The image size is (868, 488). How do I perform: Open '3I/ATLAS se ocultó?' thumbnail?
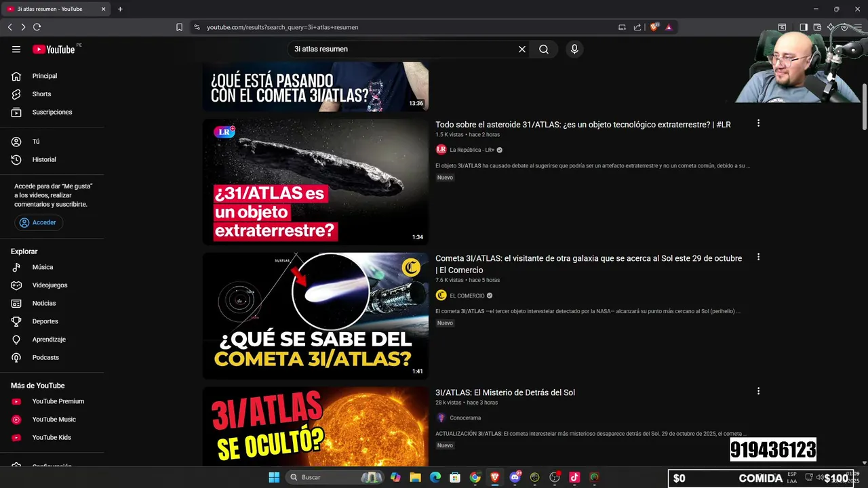pos(316,426)
